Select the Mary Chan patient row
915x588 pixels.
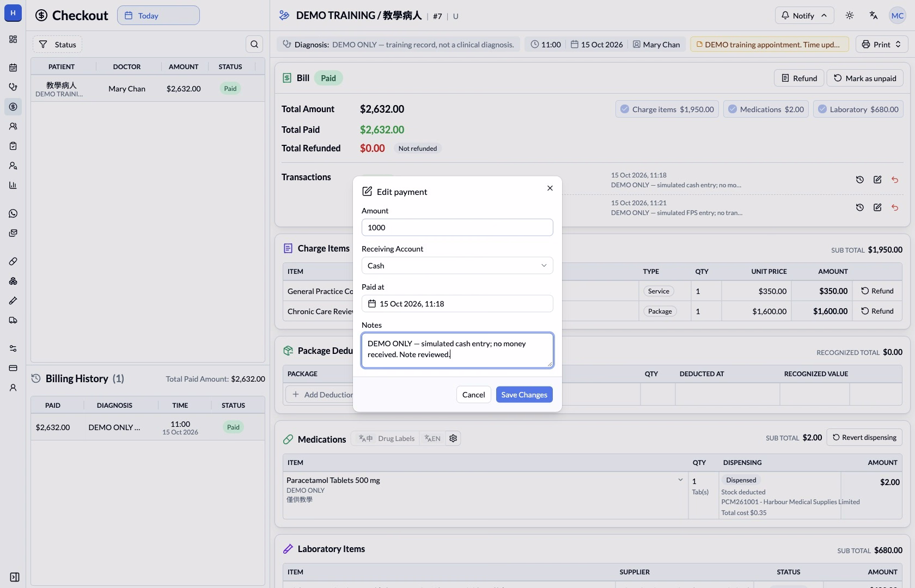(148, 88)
